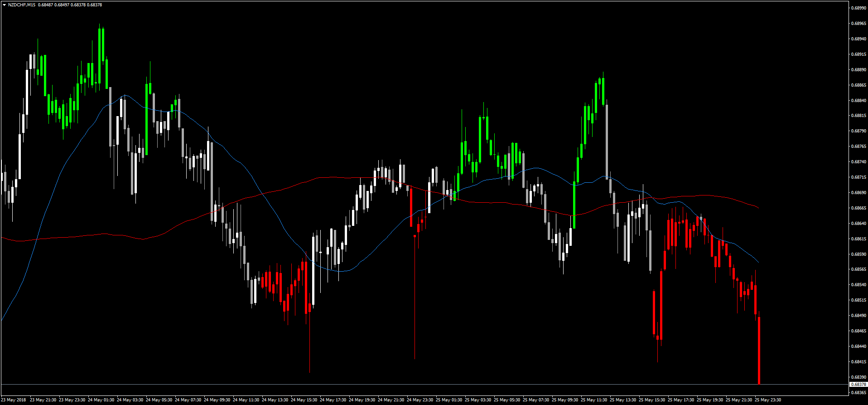Click the 25 May 13:30 time label
The image size is (868, 405).
tap(623, 400)
